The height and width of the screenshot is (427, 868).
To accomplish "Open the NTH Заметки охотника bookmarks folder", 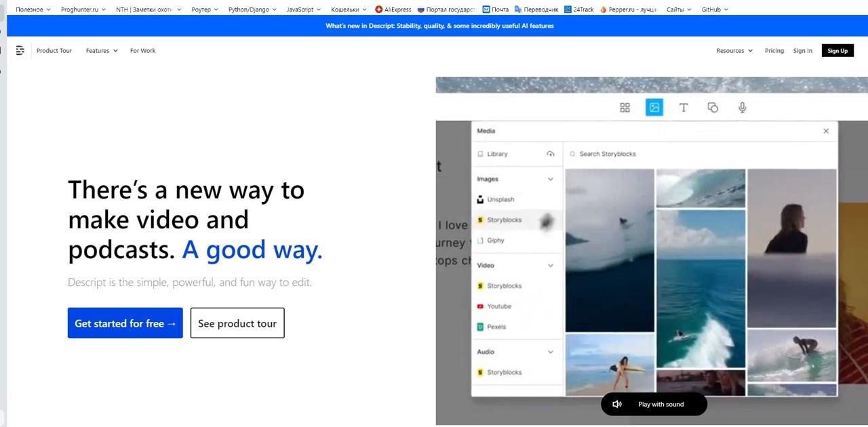I will pyautogui.click(x=149, y=9).
